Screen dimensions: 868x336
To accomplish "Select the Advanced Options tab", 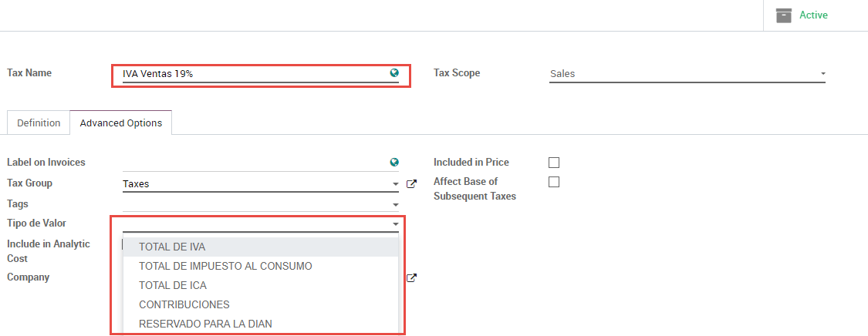I will tap(121, 123).
